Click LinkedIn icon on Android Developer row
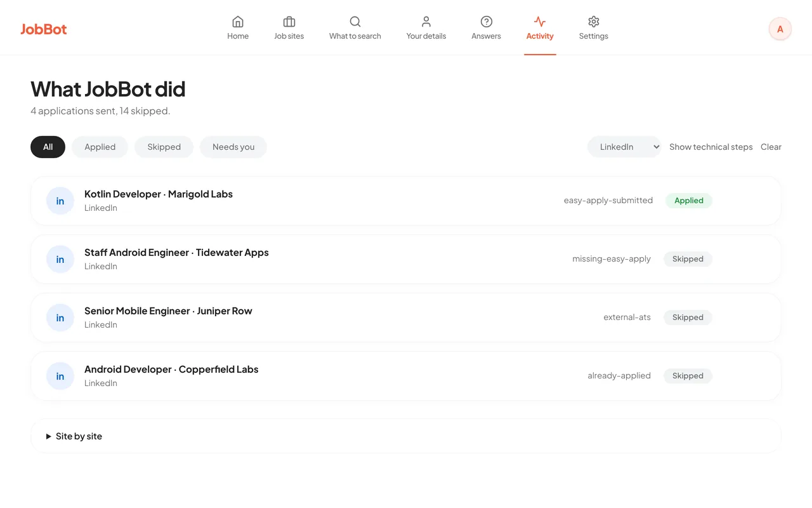The width and height of the screenshot is (812, 508). (60, 376)
